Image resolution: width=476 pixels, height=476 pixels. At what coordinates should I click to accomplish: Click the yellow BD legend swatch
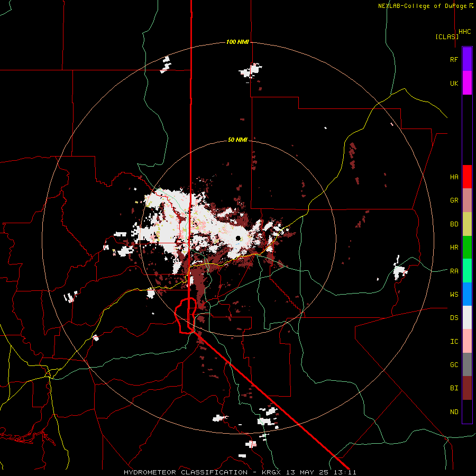coord(467,224)
